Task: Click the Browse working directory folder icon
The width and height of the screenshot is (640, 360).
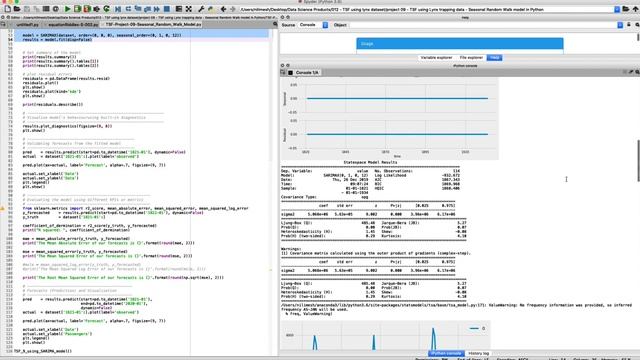Action: click(626, 9)
